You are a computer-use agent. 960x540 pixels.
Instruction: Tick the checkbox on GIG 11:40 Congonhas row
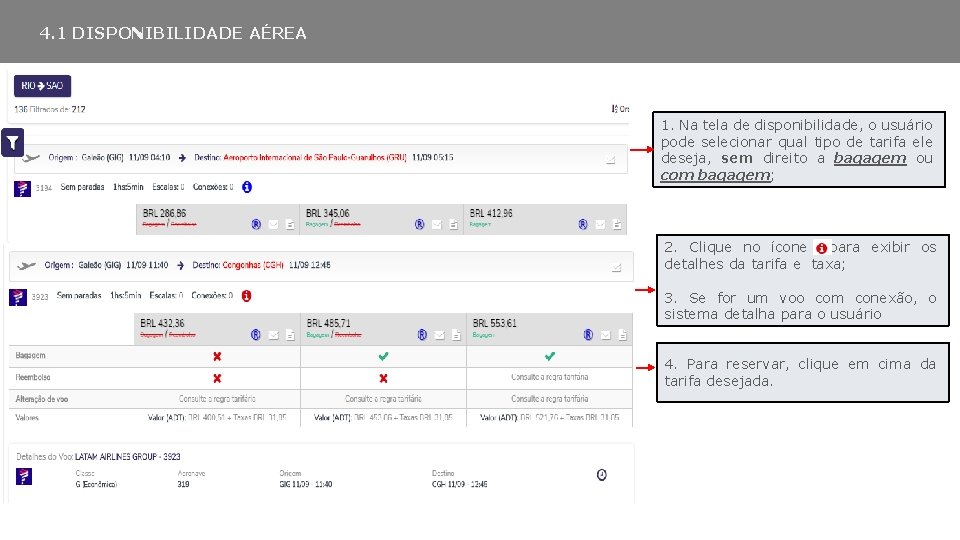(x=617, y=267)
